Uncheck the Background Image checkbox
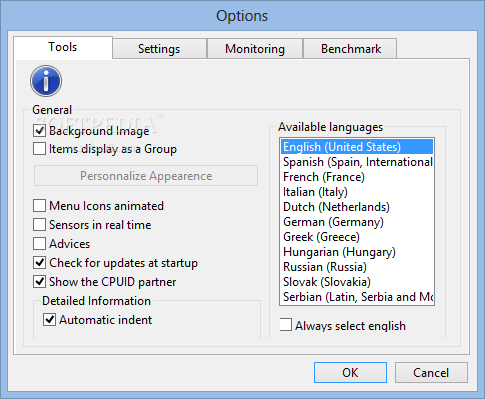 pyautogui.click(x=39, y=130)
